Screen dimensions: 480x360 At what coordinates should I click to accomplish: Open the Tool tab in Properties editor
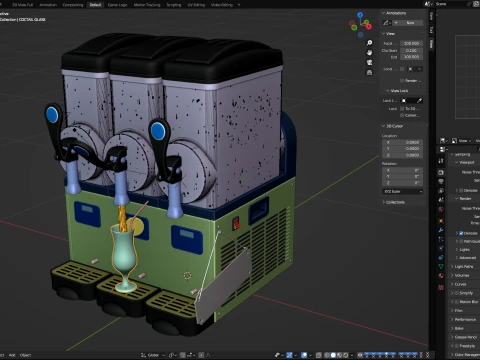(x=441, y=161)
